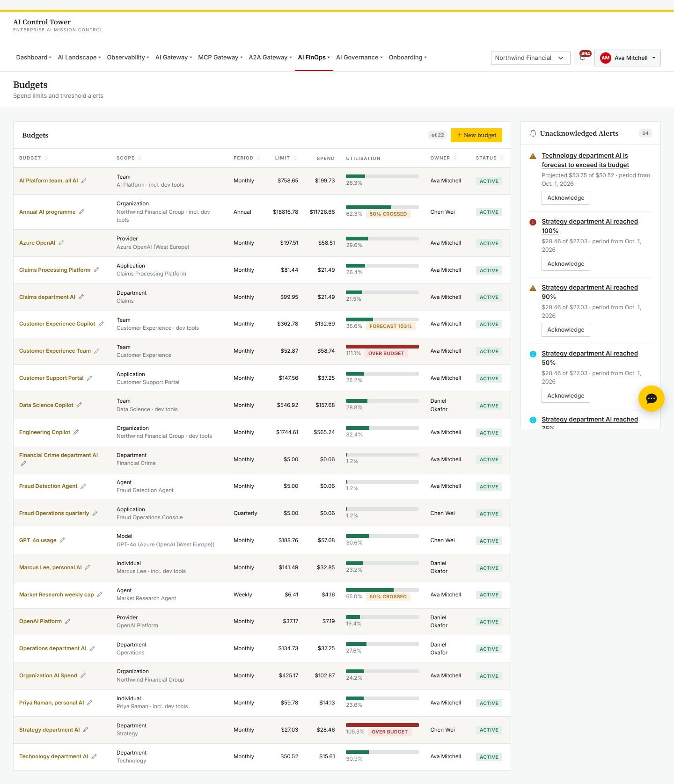Screen dimensions: 674x784
Task: Edit the AI Platform team budget pencil
Action: 84,181
